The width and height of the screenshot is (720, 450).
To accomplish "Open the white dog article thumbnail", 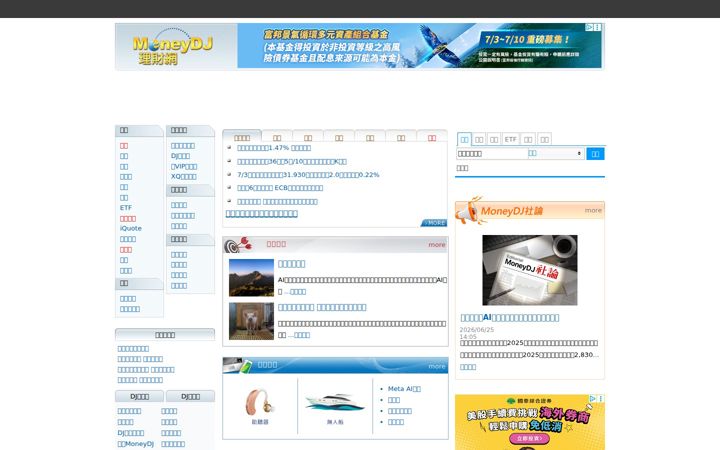I will pyautogui.click(x=251, y=321).
